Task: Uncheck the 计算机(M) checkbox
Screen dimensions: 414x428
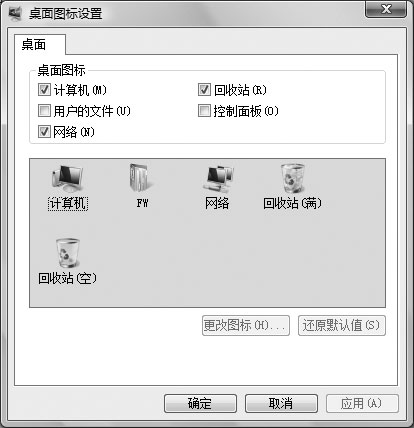Action: click(44, 90)
